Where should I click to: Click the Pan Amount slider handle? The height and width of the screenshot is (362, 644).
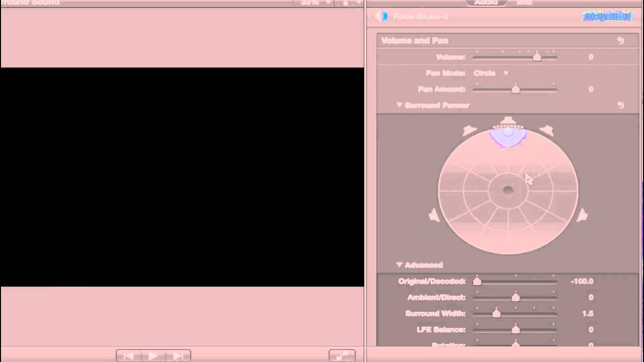coord(515,89)
